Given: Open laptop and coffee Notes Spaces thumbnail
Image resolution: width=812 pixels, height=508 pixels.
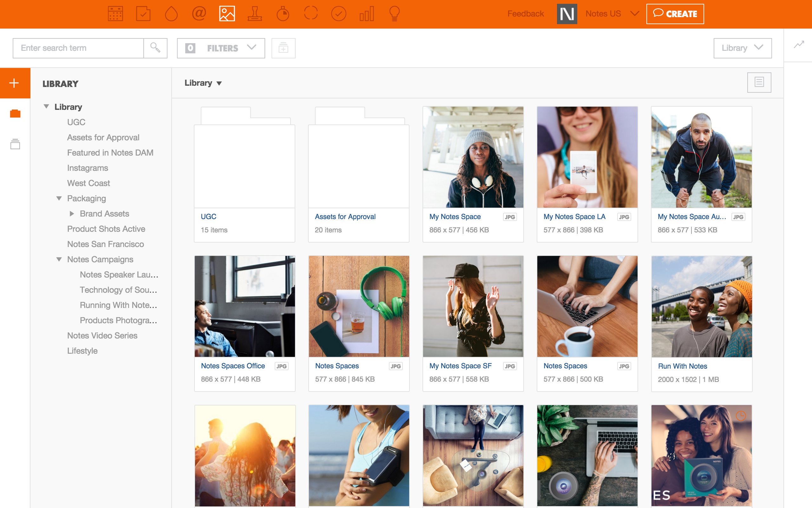Looking at the screenshot, I should coord(587,306).
